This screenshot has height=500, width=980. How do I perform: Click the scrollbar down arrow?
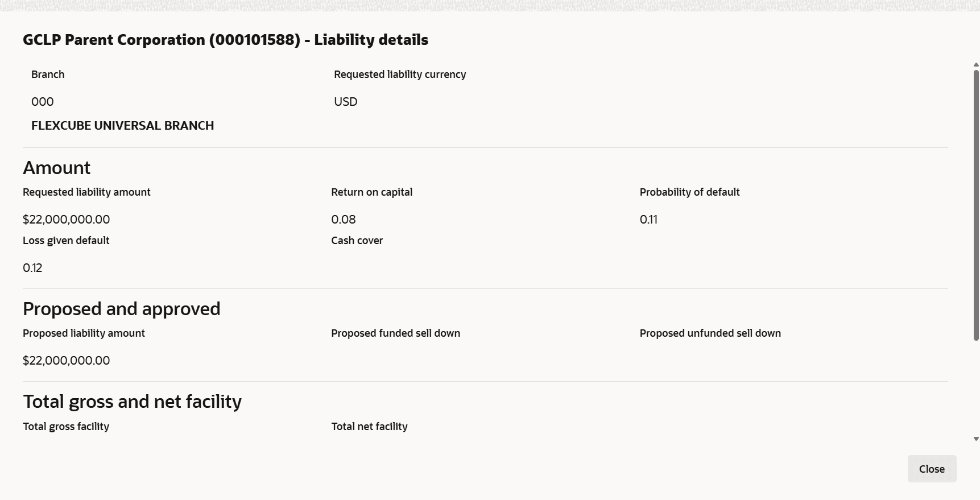[x=976, y=439]
